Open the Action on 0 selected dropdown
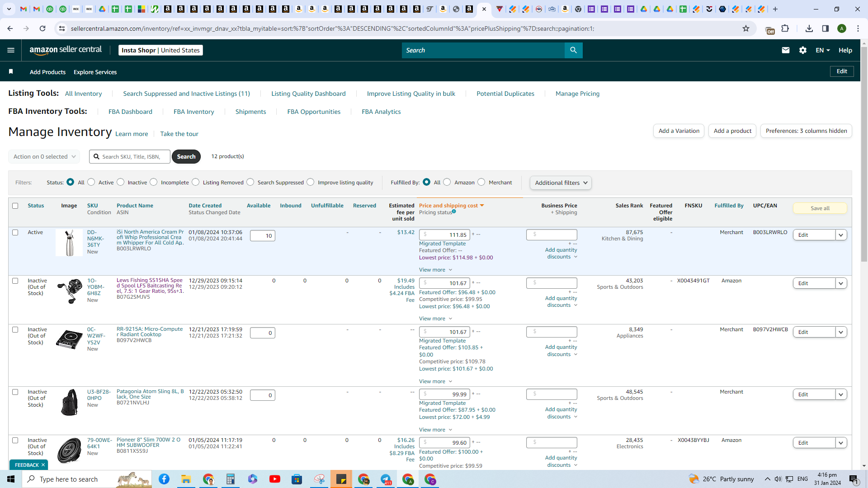This screenshot has height=488, width=868. click(44, 156)
